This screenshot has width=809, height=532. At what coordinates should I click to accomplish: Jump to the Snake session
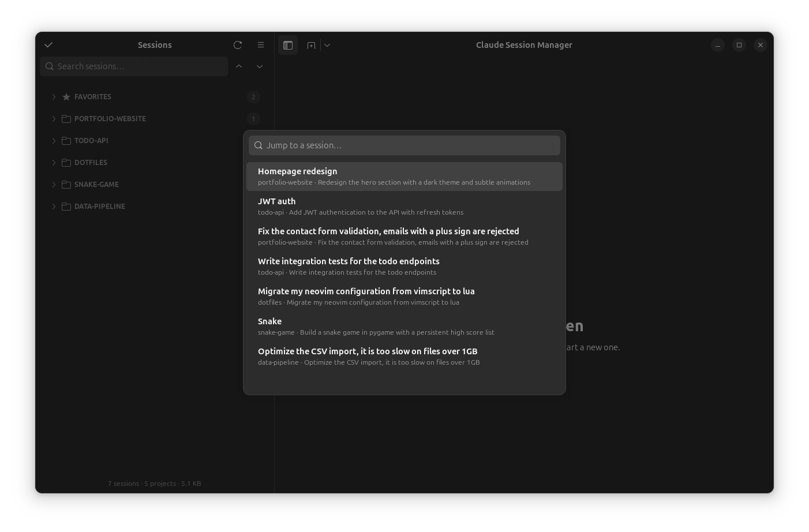click(x=404, y=327)
